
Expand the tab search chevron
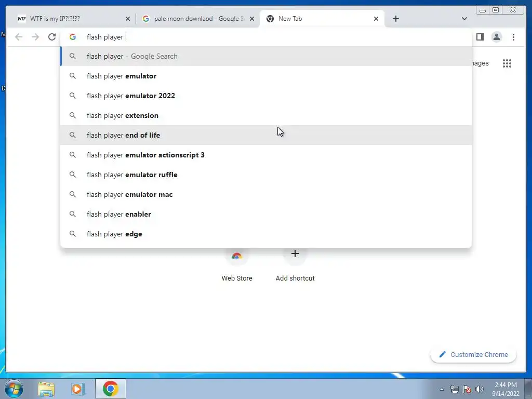(464, 19)
